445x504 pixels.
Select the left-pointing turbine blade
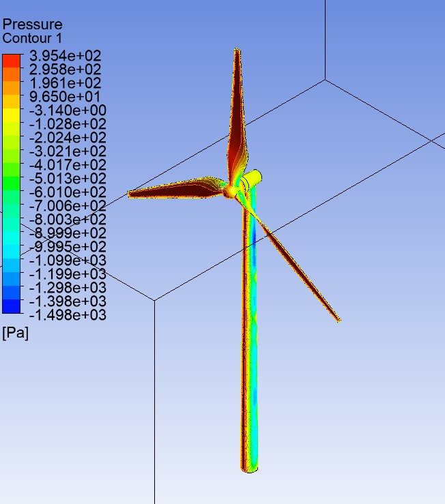177,190
